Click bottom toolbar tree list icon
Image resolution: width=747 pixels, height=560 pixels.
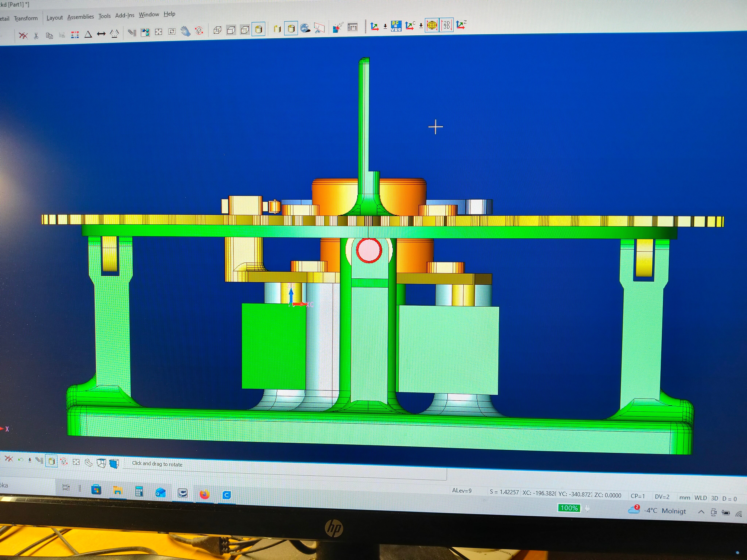pos(40,460)
